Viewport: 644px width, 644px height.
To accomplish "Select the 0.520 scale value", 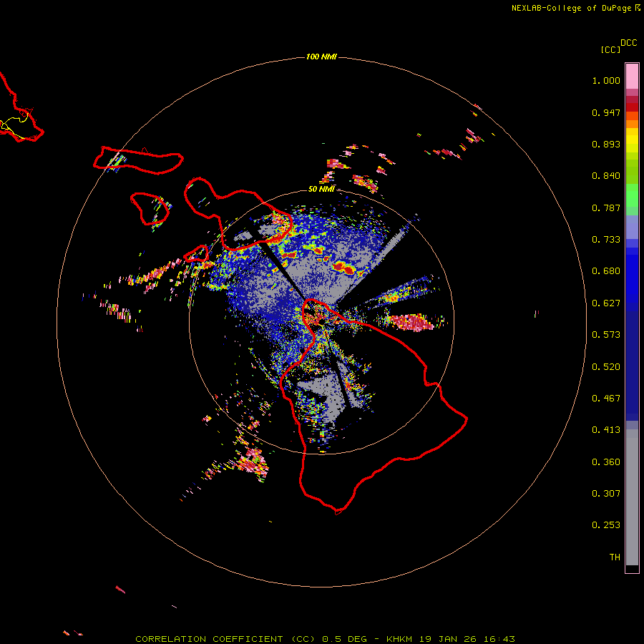I will [606, 367].
